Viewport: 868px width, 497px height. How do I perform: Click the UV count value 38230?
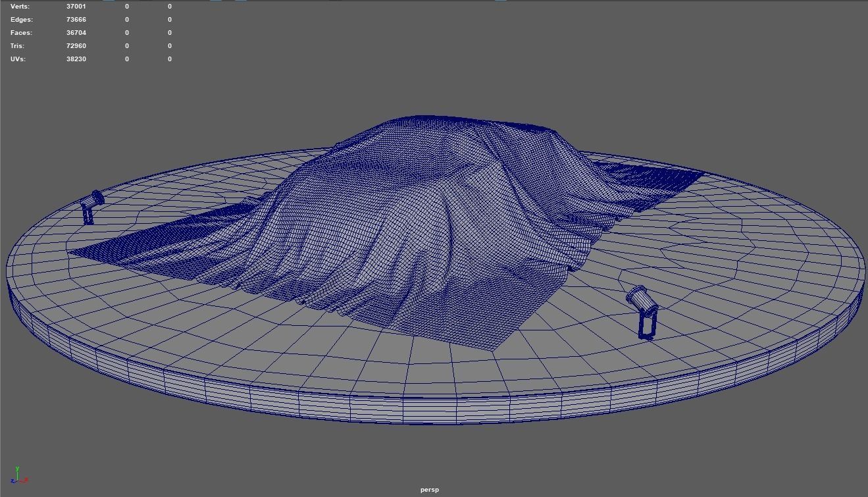76,59
